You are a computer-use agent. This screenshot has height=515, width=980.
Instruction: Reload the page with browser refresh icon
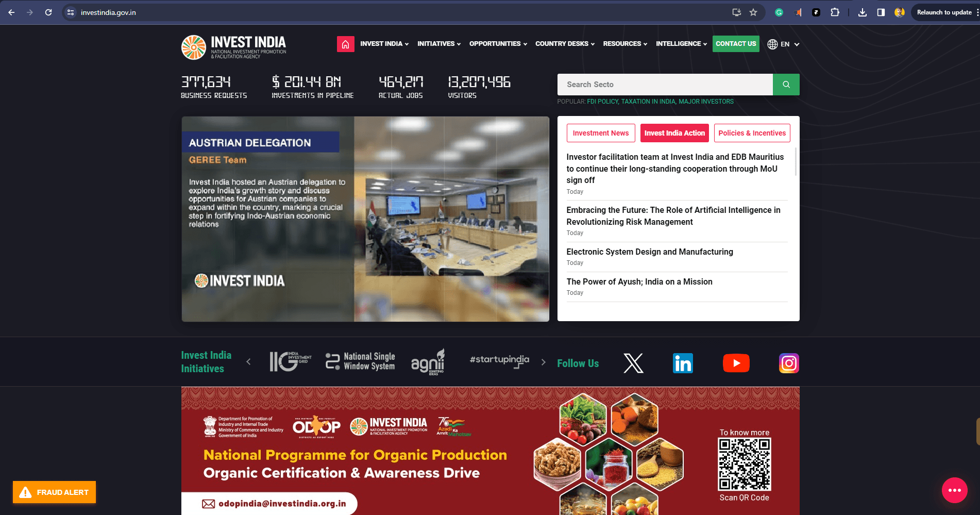click(48, 12)
